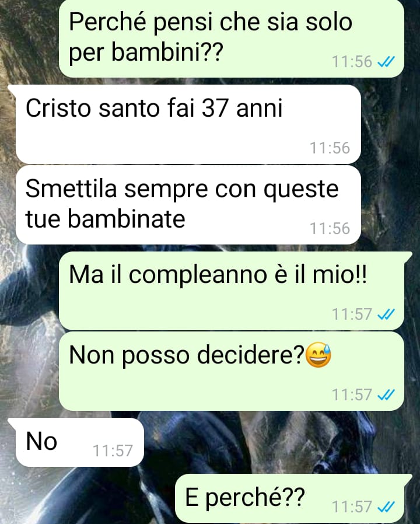420x524 pixels.
Task: Tap the message 'Perché pensi che sia solo per bambini??'
Action: (231, 39)
